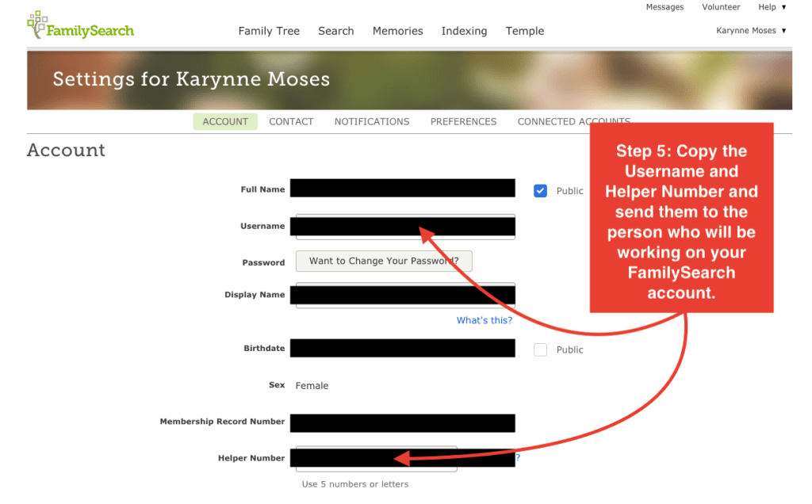Open the Memories section
This screenshot has width=812, height=504.
[397, 31]
